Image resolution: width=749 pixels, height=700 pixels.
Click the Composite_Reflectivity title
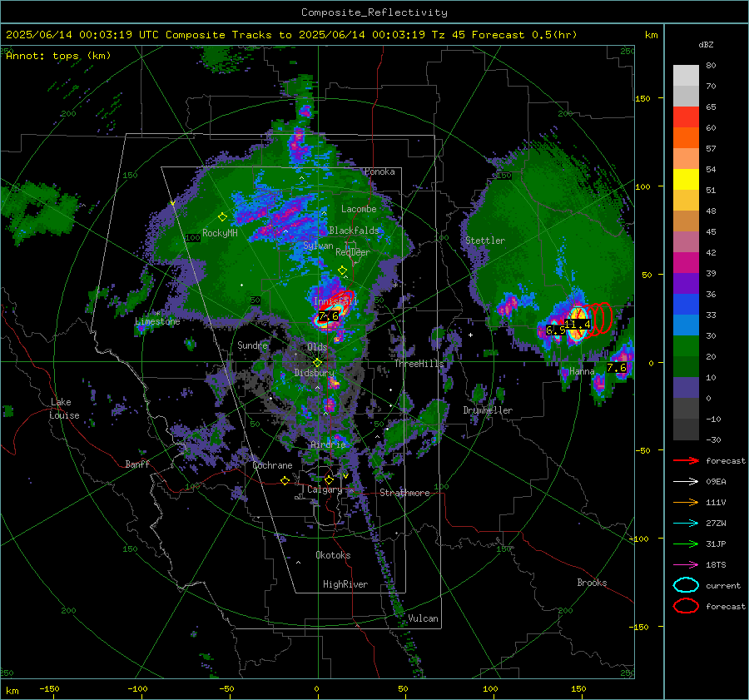[x=374, y=12]
